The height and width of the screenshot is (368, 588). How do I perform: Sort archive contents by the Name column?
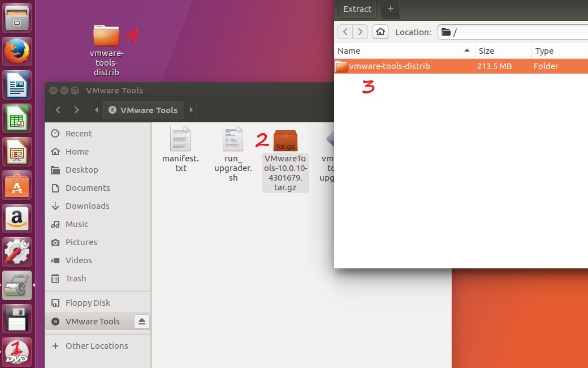[x=404, y=51]
